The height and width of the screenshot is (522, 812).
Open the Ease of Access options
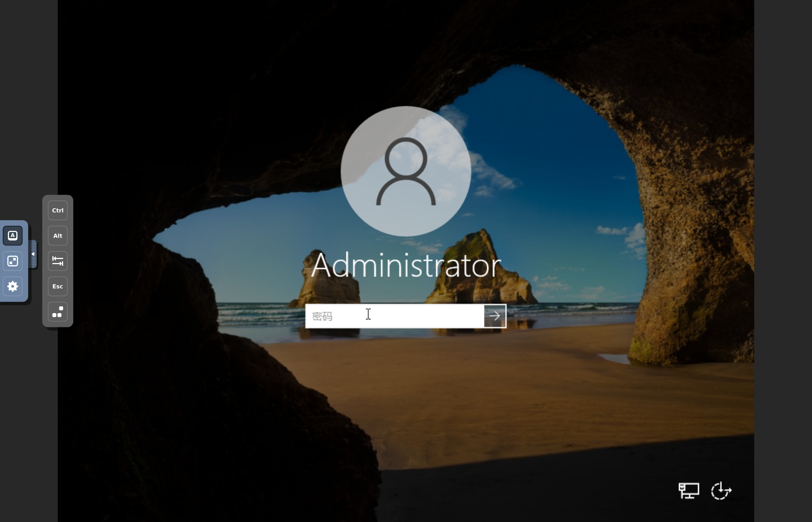tap(721, 491)
